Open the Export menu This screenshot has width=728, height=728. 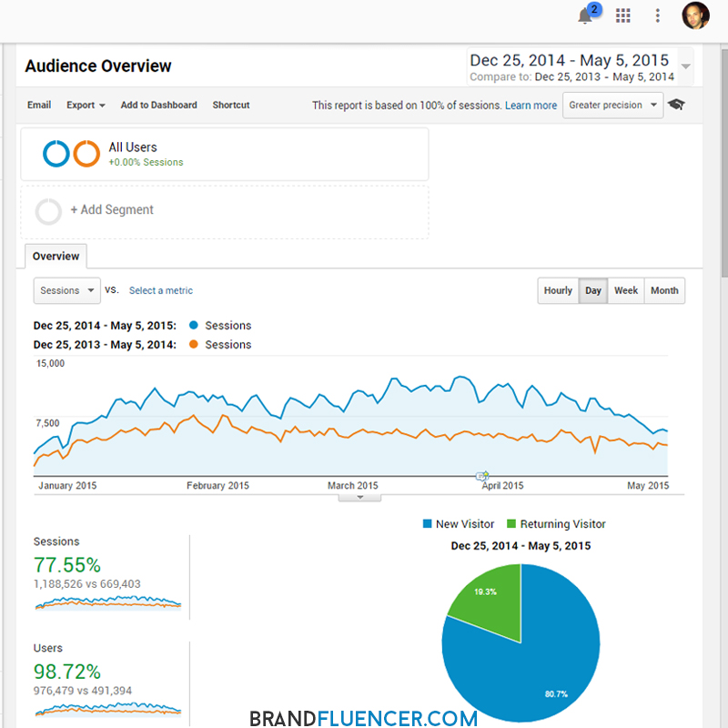pyautogui.click(x=86, y=106)
